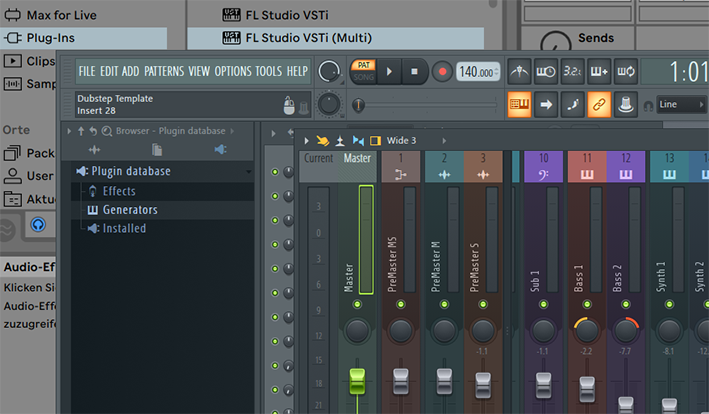This screenshot has height=414, width=709.
Task: Collapse the Plugin database tree arrow
Action: (x=247, y=172)
